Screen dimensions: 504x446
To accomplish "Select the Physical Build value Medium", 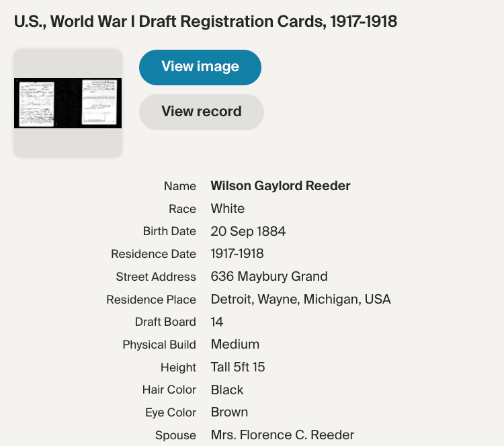I will click(x=235, y=345).
